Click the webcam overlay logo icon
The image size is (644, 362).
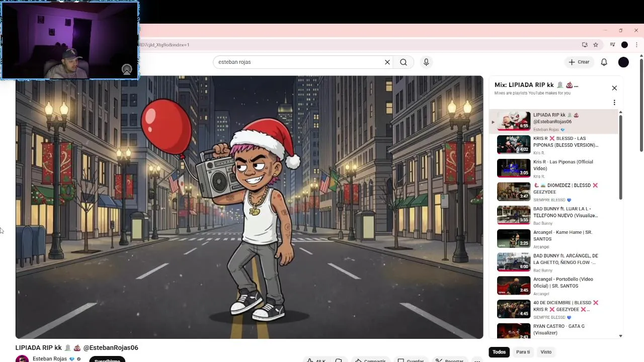127,69
